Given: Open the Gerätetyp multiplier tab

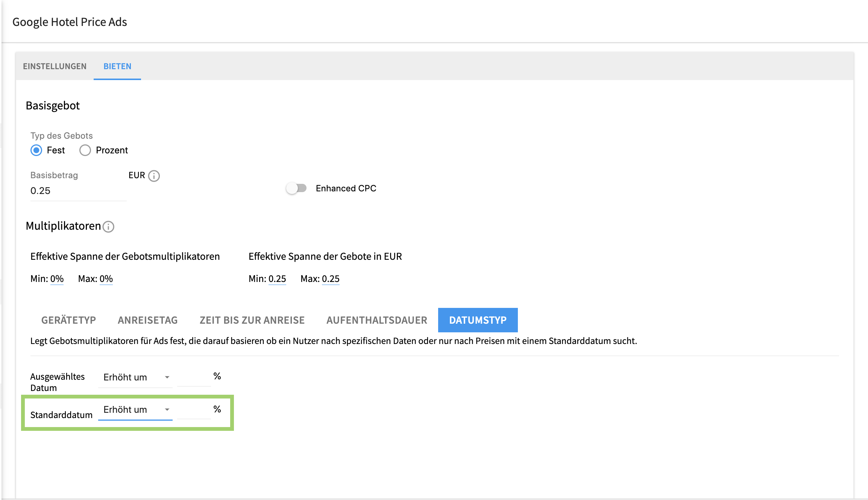Looking at the screenshot, I should [68, 320].
